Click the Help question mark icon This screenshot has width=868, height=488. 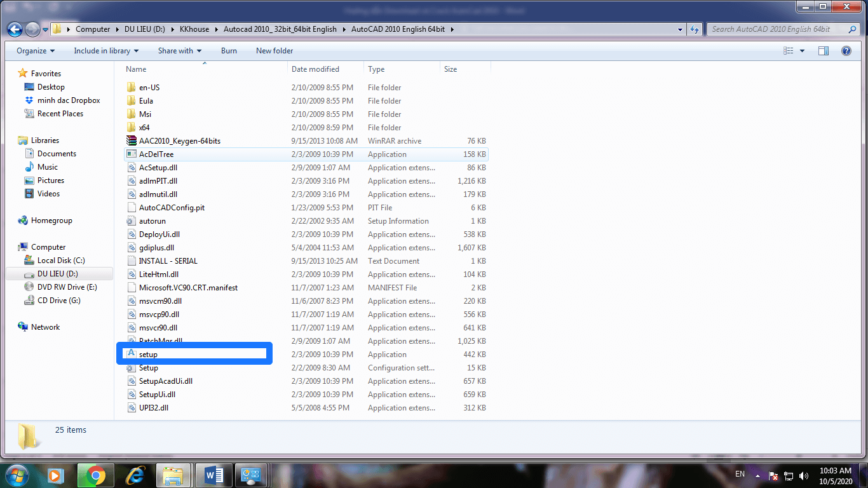tap(846, 51)
